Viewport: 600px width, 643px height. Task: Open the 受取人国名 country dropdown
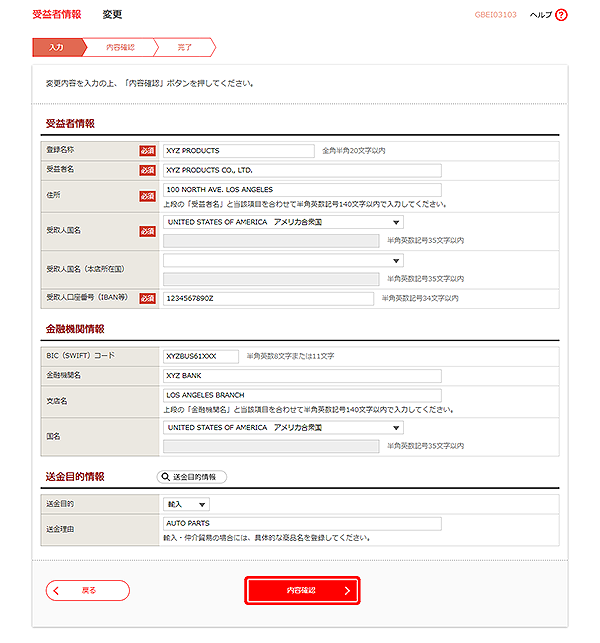[x=283, y=222]
